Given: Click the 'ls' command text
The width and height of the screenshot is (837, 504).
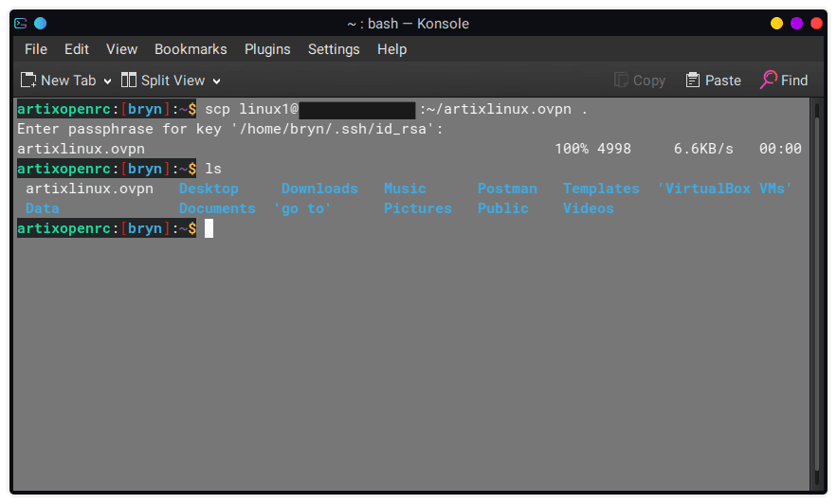Looking at the screenshot, I should pyautogui.click(x=213, y=169).
